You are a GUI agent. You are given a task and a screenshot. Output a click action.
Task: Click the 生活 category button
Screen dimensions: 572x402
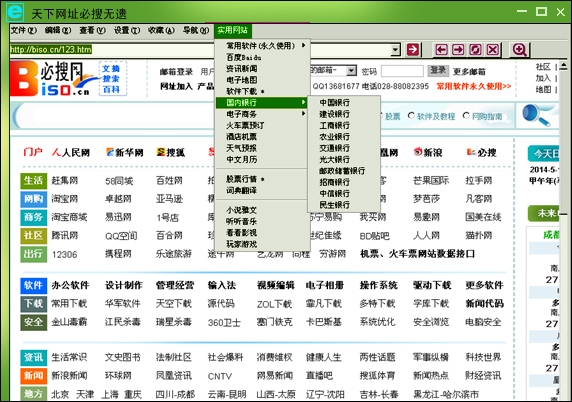pyautogui.click(x=34, y=181)
